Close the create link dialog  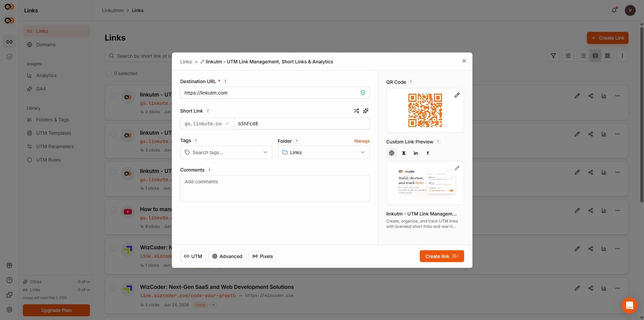pos(464,61)
